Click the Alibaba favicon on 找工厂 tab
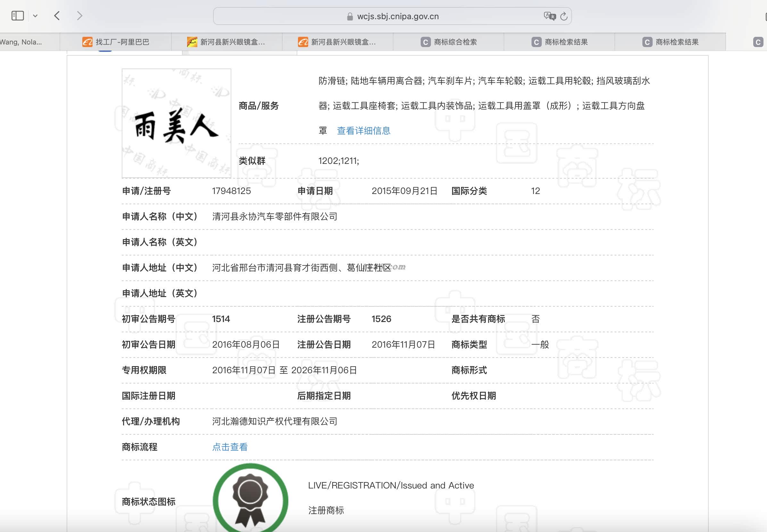The width and height of the screenshot is (767, 532). click(87, 42)
